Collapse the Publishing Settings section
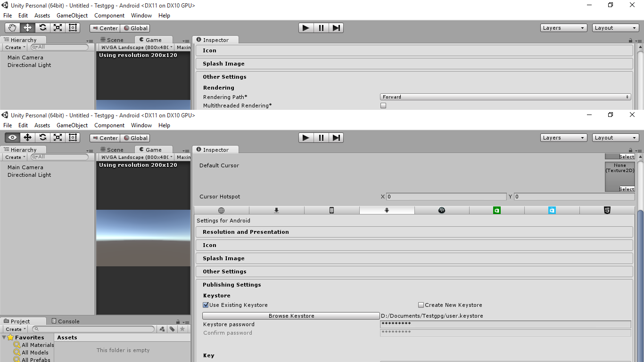Image resolution: width=644 pixels, height=362 pixels. 414,285
